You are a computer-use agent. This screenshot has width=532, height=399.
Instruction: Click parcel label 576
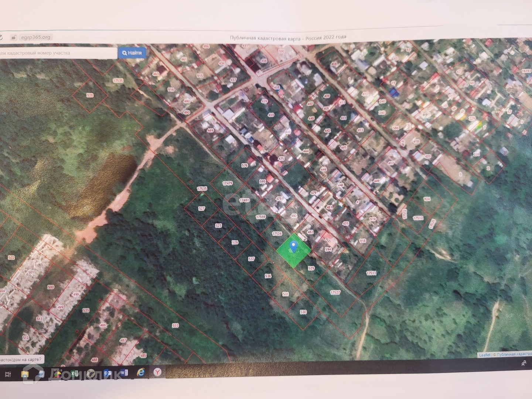tap(245, 165)
